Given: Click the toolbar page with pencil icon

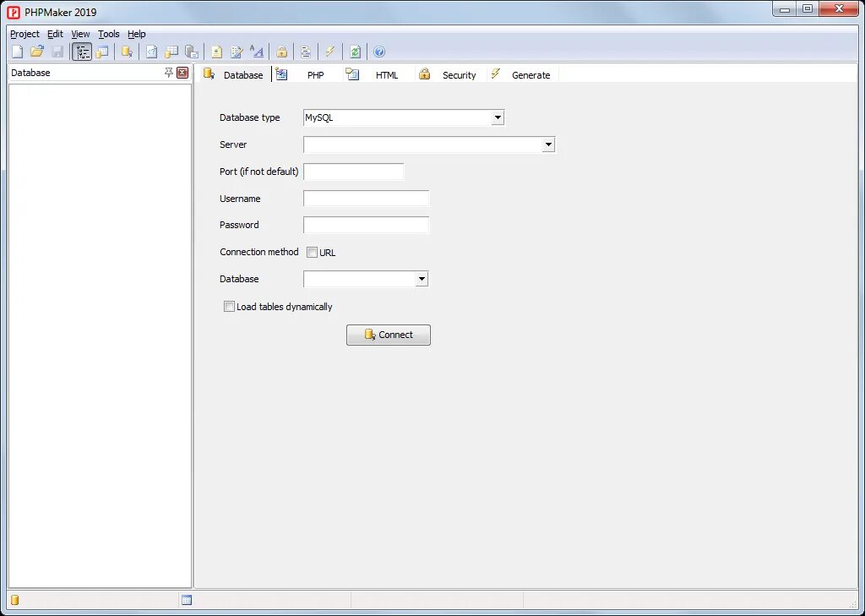Looking at the screenshot, I should pos(237,52).
